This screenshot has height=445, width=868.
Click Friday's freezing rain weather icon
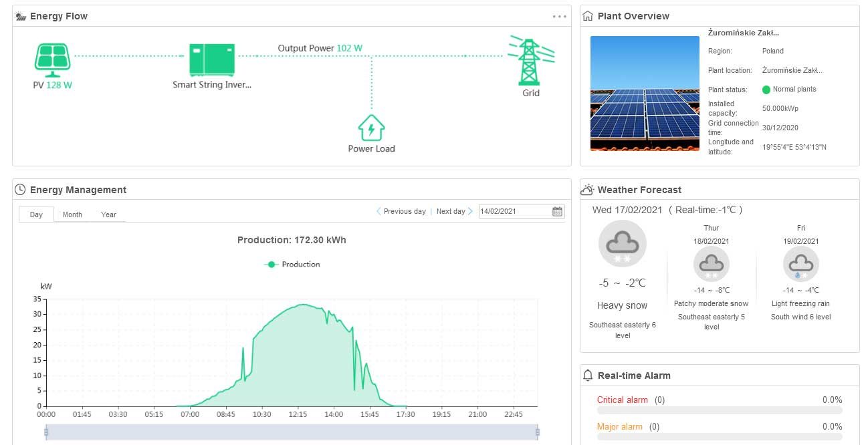click(x=800, y=265)
